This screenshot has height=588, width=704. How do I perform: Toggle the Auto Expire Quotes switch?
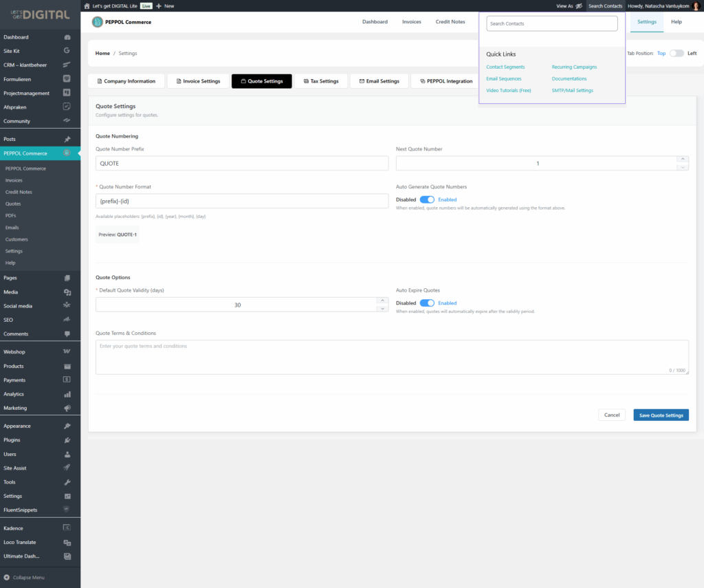click(427, 303)
